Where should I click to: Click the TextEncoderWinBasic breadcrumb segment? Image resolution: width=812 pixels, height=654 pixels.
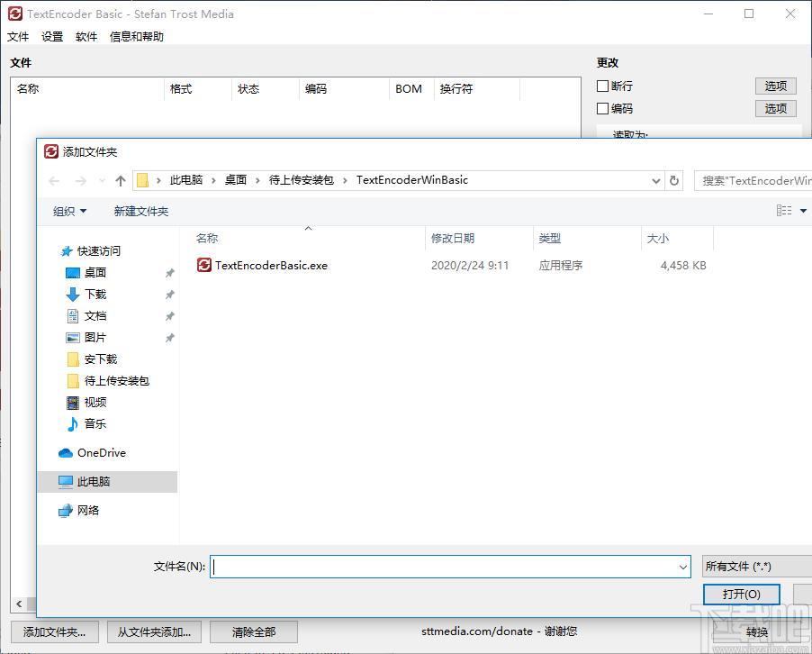[x=412, y=180]
